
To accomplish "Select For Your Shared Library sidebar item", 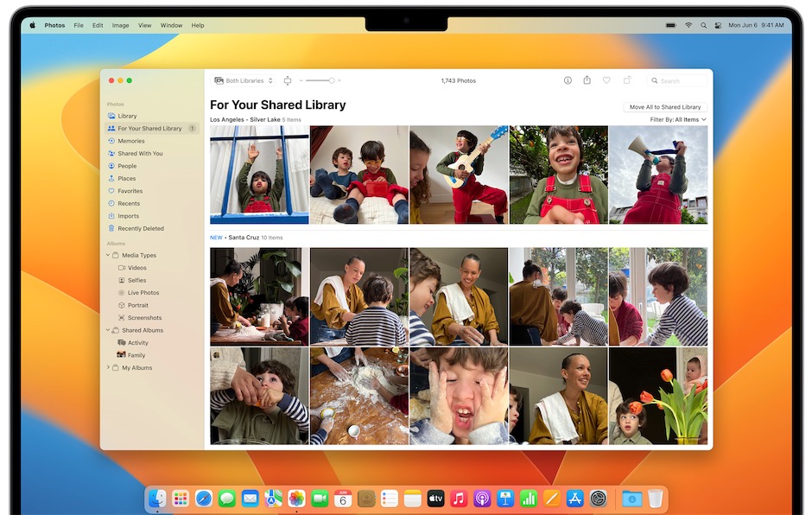I will pyautogui.click(x=152, y=129).
